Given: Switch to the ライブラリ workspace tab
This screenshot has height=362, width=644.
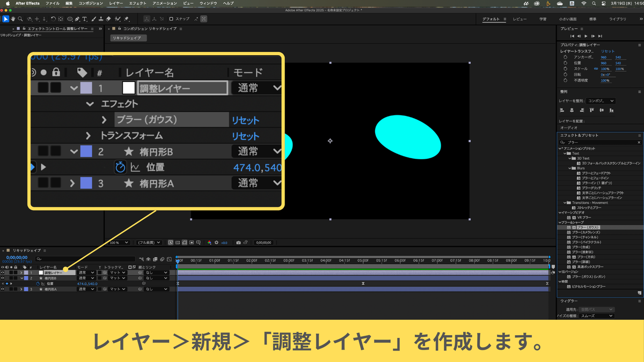Looking at the screenshot, I should 618,19.
